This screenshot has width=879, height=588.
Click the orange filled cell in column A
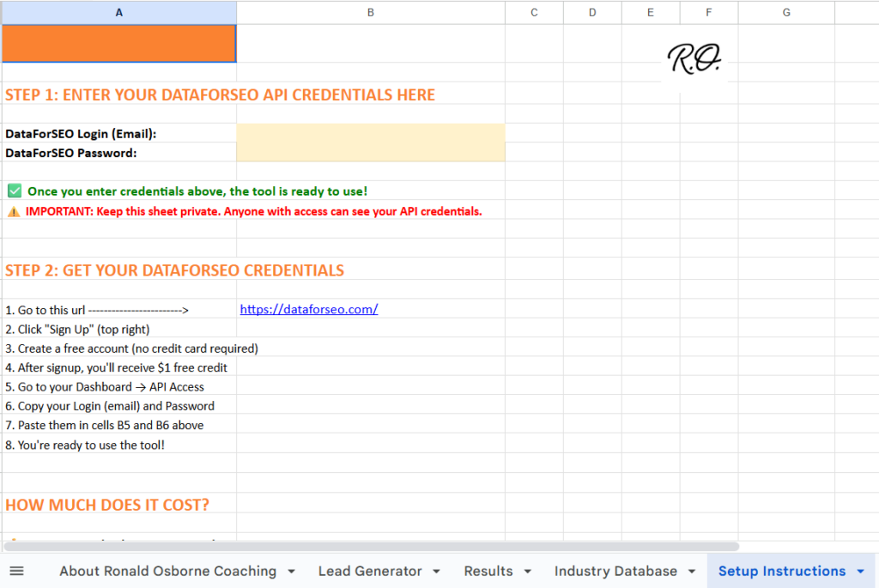[119, 43]
